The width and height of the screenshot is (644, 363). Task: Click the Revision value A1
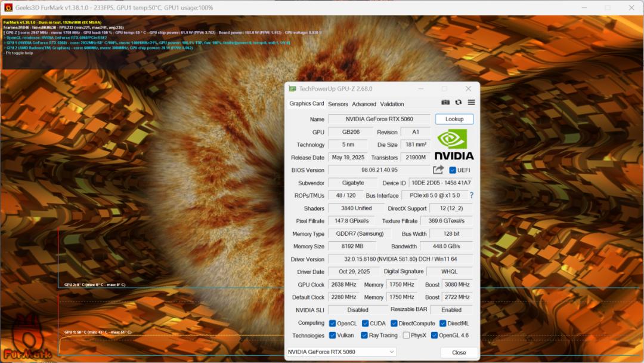pos(416,132)
